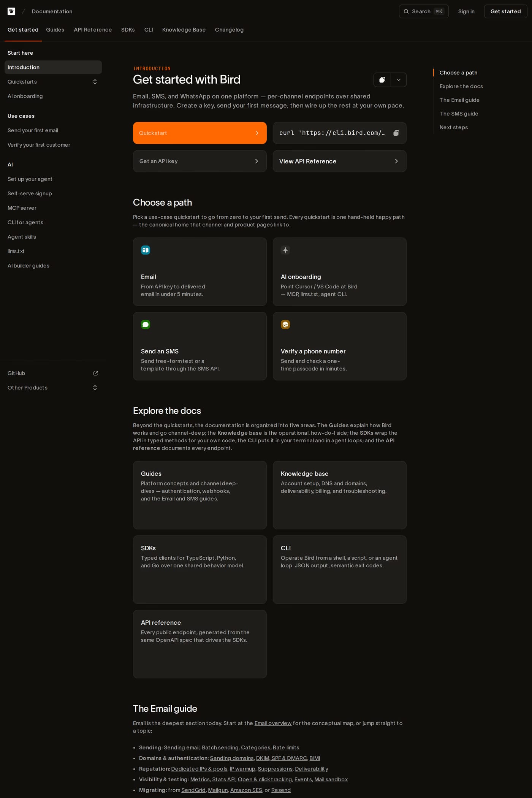Jump to Explore the docs section
532x798 pixels.
[461, 86]
